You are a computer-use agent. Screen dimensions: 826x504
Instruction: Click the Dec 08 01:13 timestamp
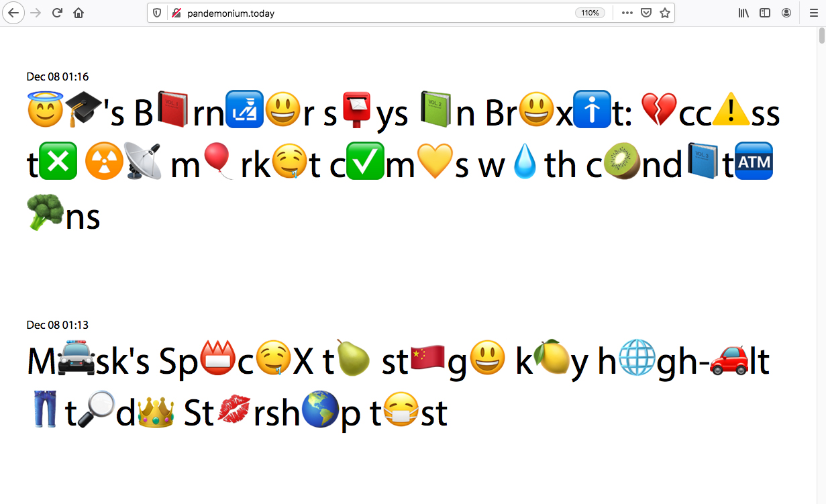[x=58, y=325]
